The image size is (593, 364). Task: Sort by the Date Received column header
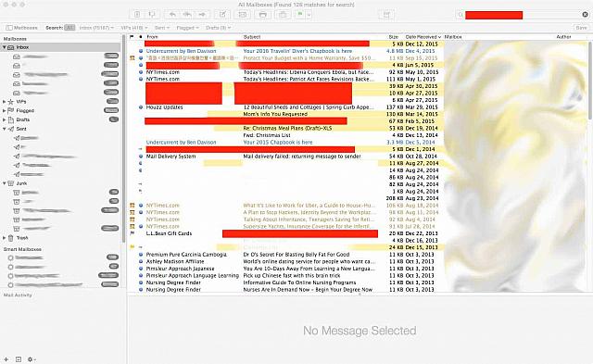pos(423,37)
